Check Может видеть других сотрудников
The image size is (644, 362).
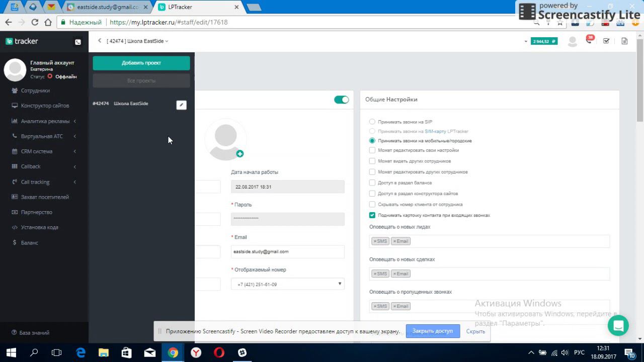click(x=372, y=161)
